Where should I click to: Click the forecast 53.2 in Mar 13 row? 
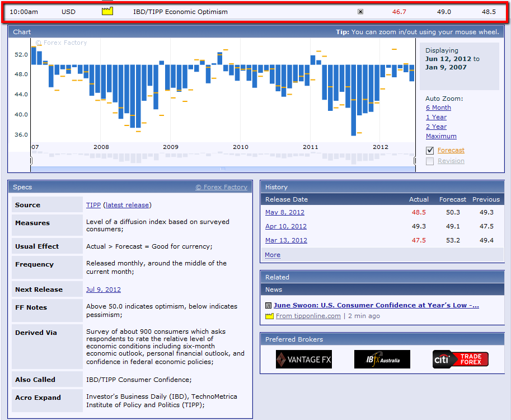point(453,240)
